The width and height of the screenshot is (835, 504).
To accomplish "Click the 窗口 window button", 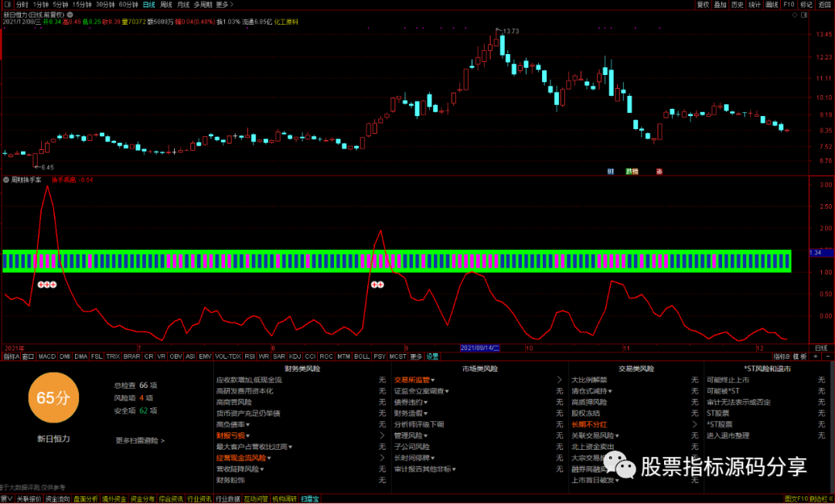I will point(29,356).
